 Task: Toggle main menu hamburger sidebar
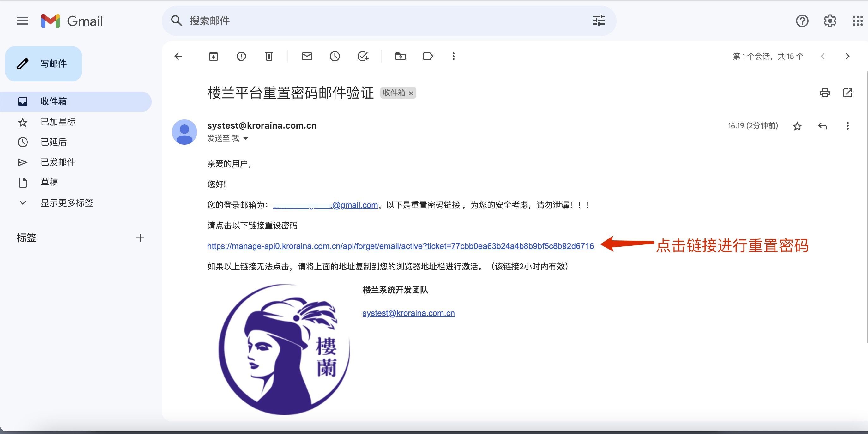pos(22,21)
